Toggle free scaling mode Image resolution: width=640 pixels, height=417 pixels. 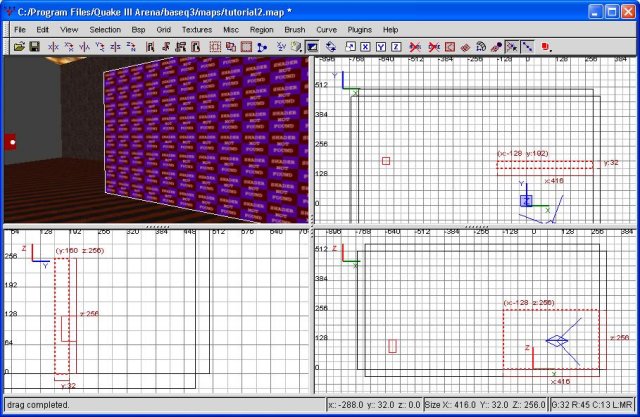pyautogui.click(x=350, y=47)
